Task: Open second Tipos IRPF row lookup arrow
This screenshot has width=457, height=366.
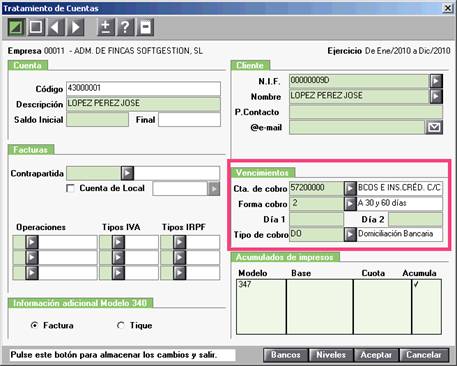Action: tap(179, 257)
